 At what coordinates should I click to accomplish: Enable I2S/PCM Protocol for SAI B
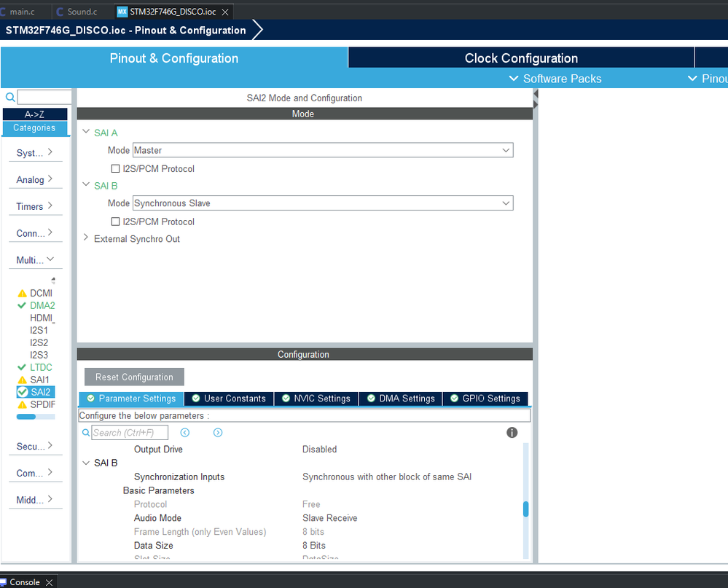click(x=116, y=222)
